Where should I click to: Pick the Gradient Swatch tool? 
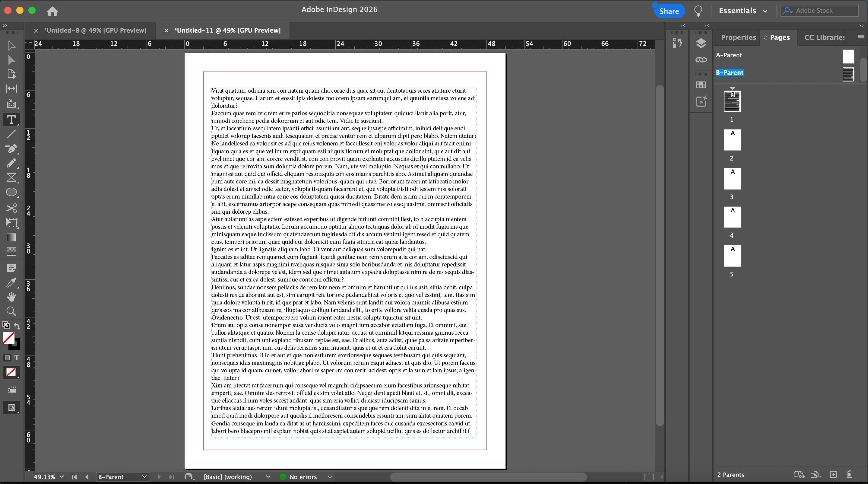[x=11, y=237]
